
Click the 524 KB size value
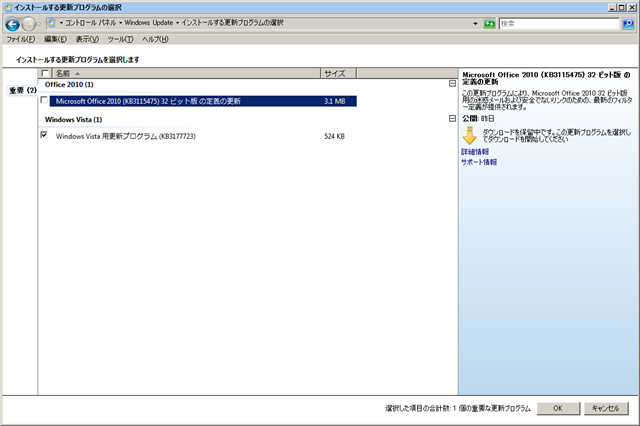[335, 136]
